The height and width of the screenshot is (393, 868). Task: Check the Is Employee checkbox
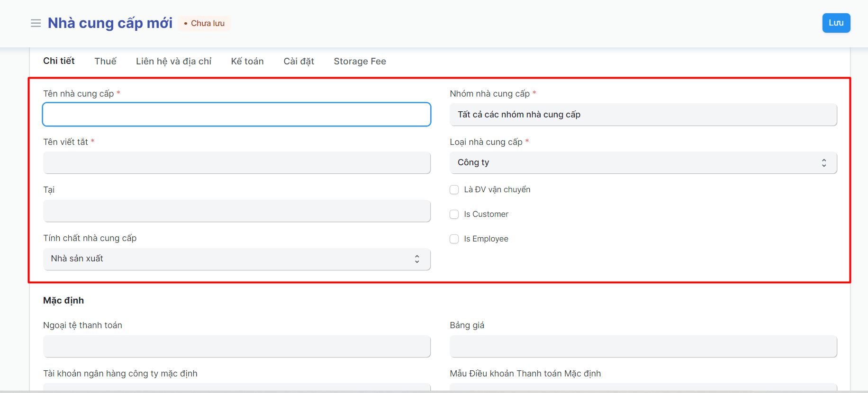454,239
